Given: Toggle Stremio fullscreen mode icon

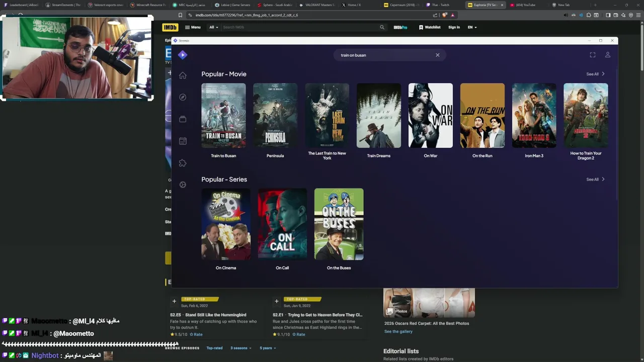Looking at the screenshot, I should tap(593, 55).
